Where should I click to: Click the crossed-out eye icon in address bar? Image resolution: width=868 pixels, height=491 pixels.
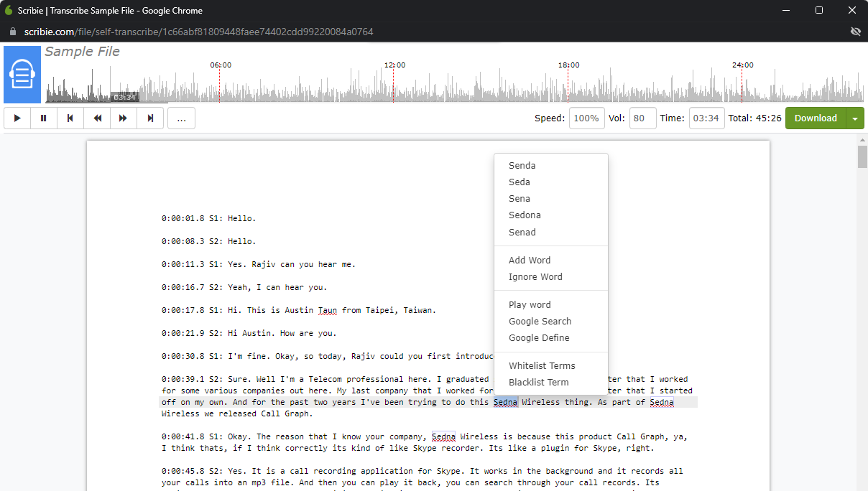coord(855,32)
